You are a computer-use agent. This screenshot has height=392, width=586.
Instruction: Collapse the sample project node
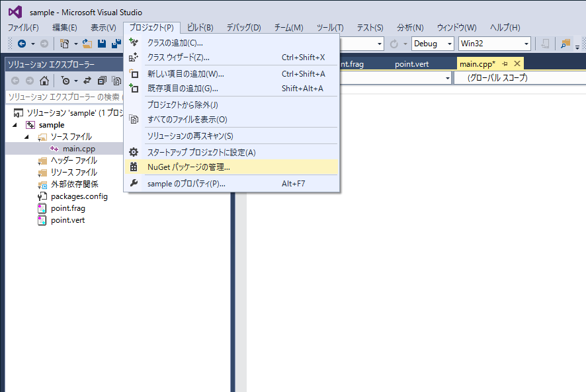(15, 125)
